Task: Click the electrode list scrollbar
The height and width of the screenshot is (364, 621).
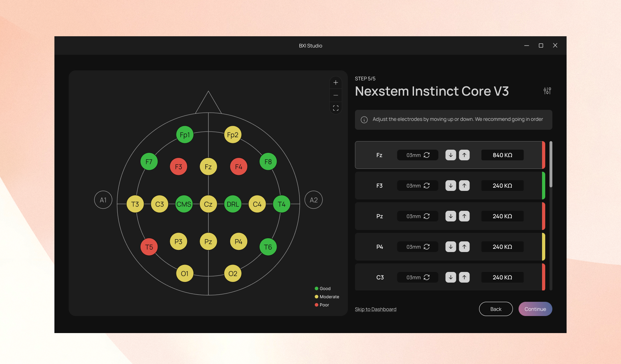Action: coord(551,164)
